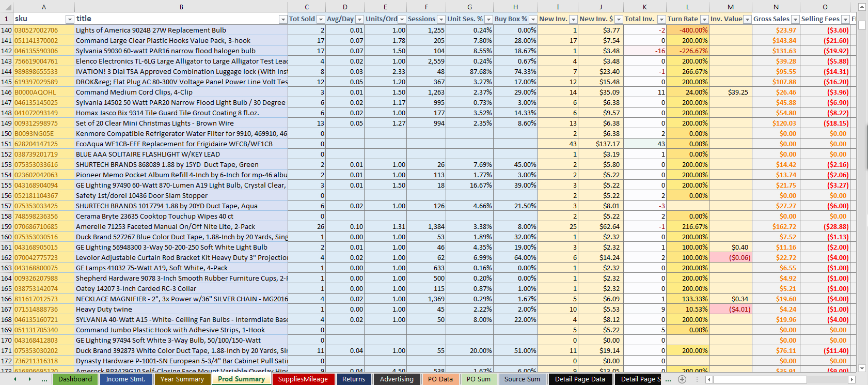This screenshot has height=385, width=868.
Task: Select title BLUE AAA SOLITAIRE FLASHLIGHT W/KEY LEAD
Action: point(181,155)
